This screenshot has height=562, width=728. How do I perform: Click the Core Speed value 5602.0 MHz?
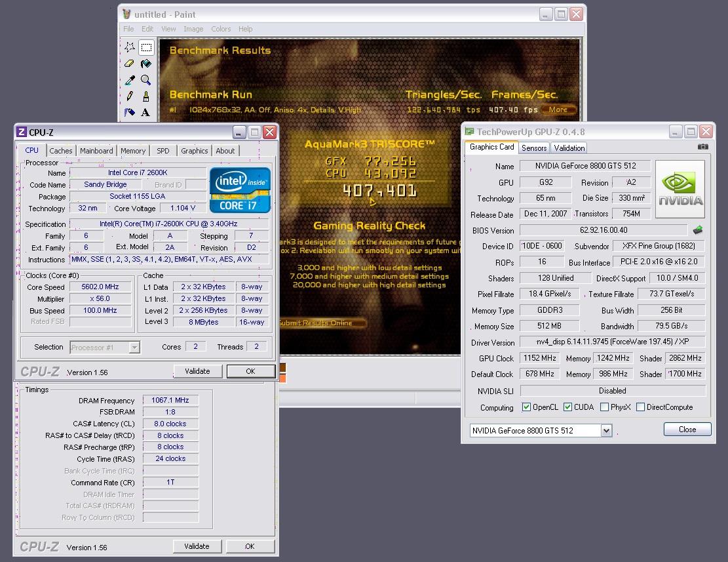click(x=100, y=287)
